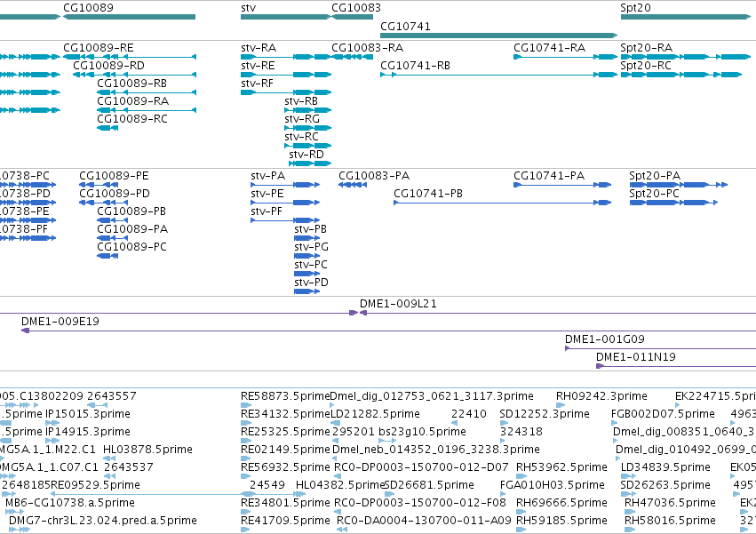Click the stv-RD transcript label
Image resolution: width=756 pixels, height=534 pixels.
click(x=306, y=155)
